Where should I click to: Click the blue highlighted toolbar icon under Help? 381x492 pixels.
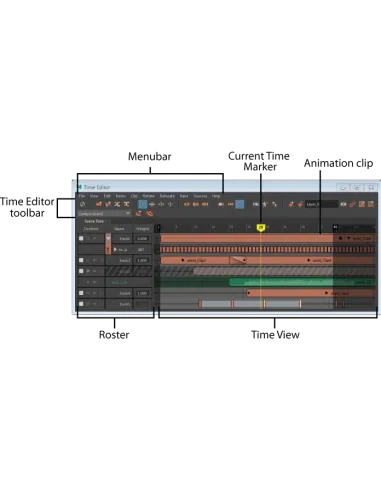click(x=239, y=204)
